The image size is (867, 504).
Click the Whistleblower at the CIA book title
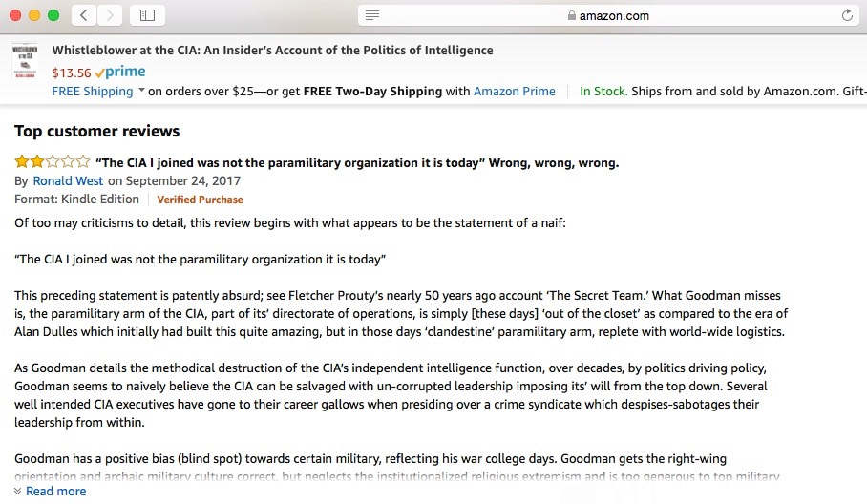(272, 51)
